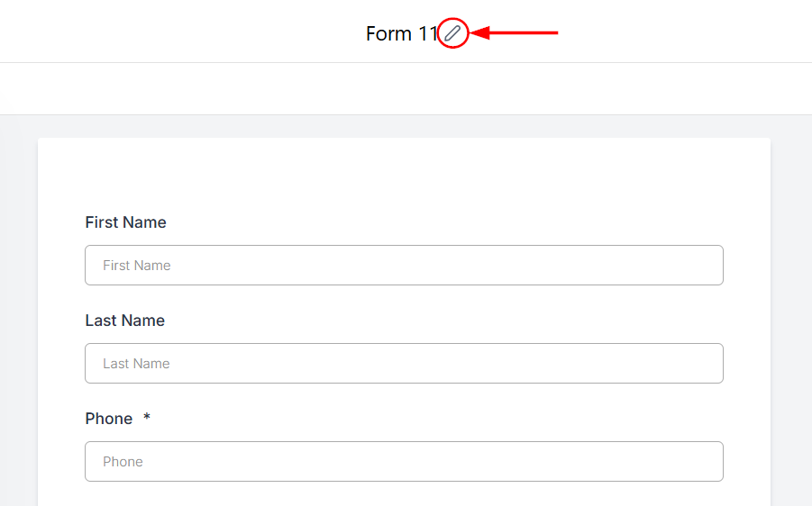
Task: Click the empty white strip below the header
Action: (x=406, y=88)
